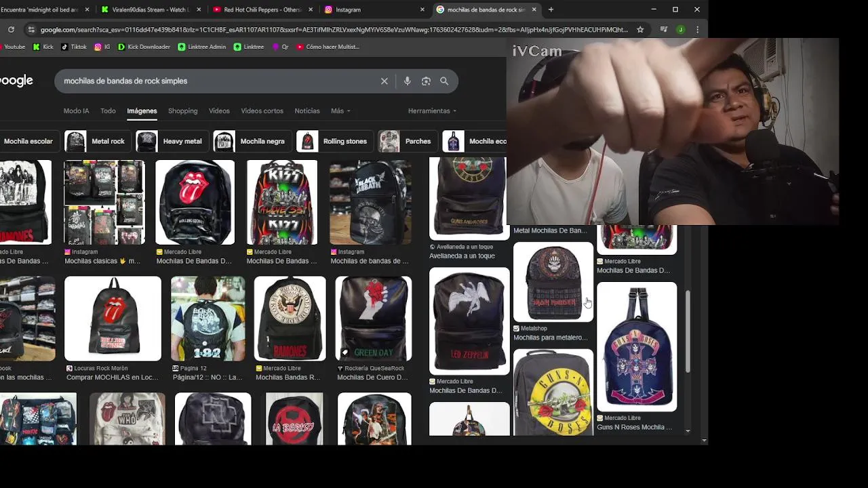Open the Qr bookmark
868x488 pixels.
[281, 47]
